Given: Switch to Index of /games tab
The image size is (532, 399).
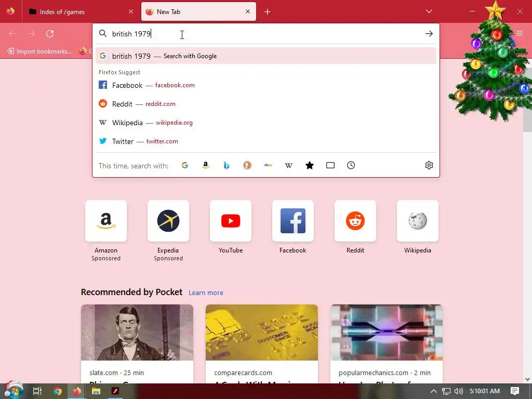Looking at the screenshot, I should 81,11.
